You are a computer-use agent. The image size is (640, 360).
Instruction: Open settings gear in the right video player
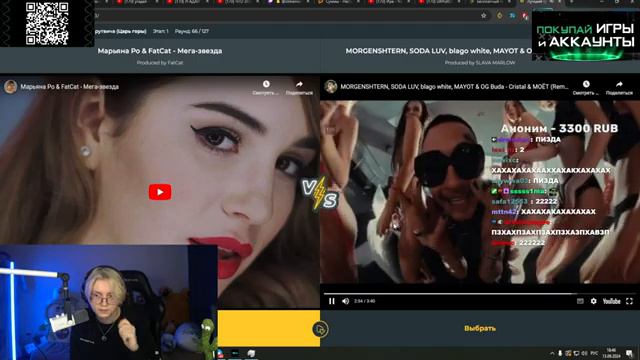pyautogui.click(x=593, y=301)
